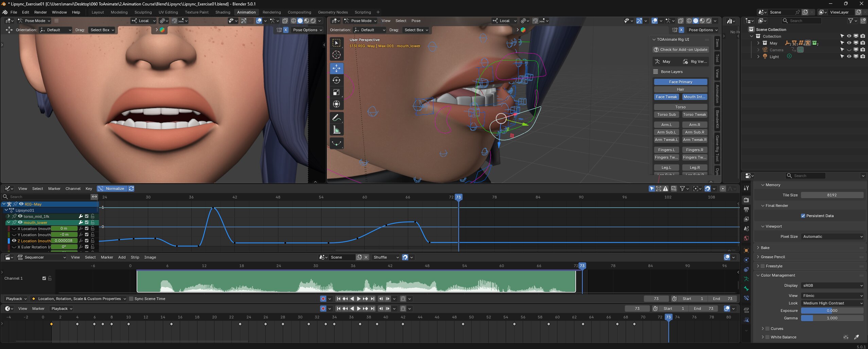Select the Cursor tool in toolbar
This screenshot has height=349, width=868.
336,55
